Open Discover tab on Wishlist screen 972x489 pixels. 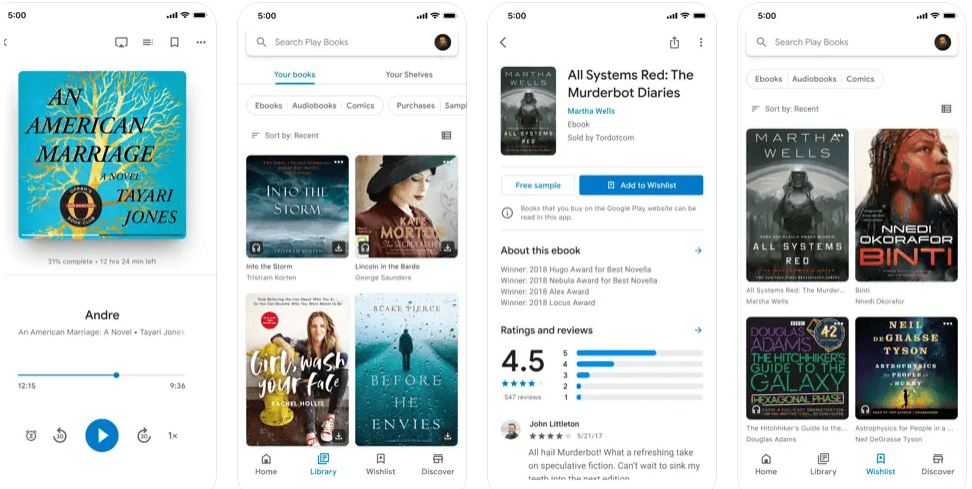[x=937, y=464]
